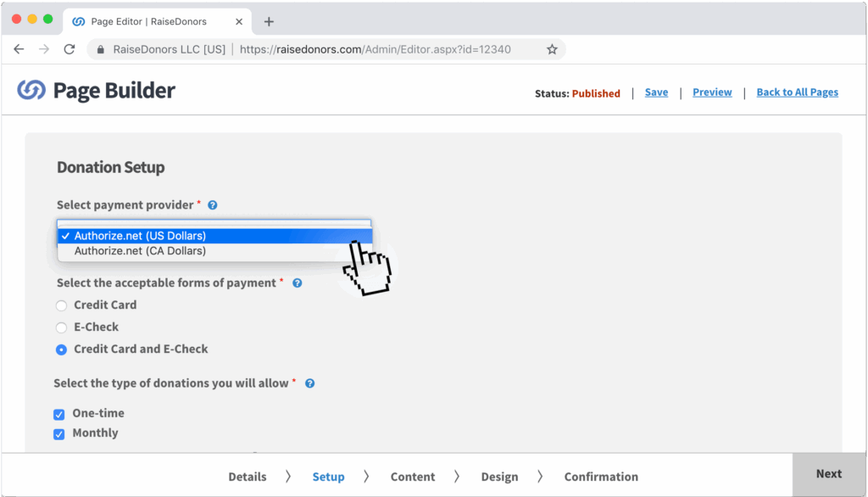This screenshot has width=868, height=497.
Task: Go back using the browser back arrow
Action: click(x=19, y=49)
